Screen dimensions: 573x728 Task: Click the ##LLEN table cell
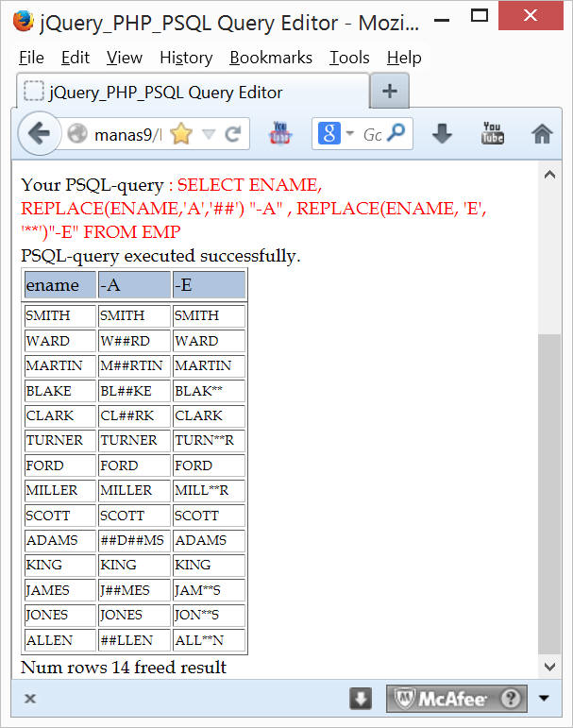[x=134, y=640]
